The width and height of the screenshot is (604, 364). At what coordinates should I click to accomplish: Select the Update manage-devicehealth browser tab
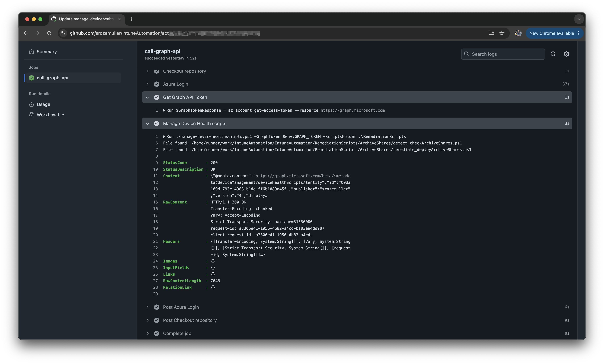point(86,19)
